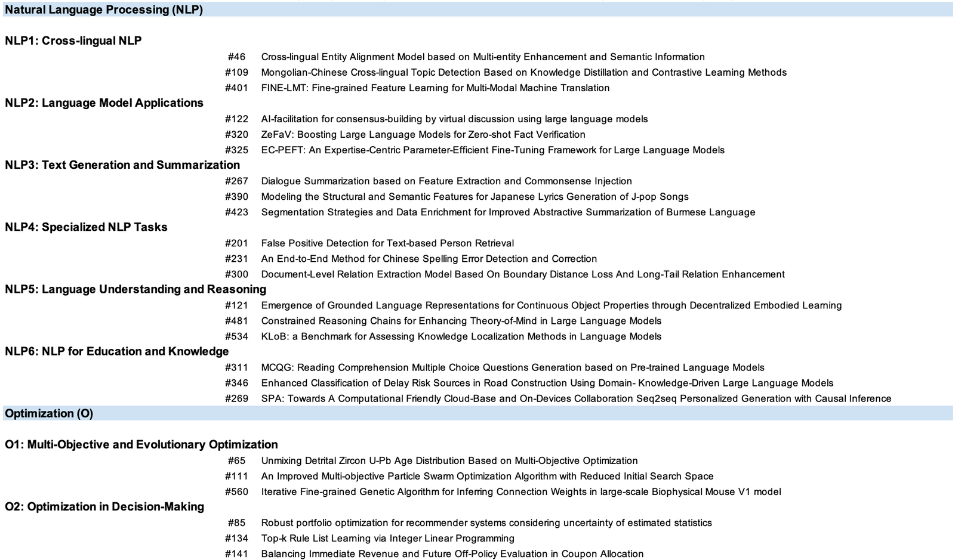This screenshot has width=955, height=560.
Task: Select the NLP1: Cross-lingual NLP heading
Action: pos(73,41)
